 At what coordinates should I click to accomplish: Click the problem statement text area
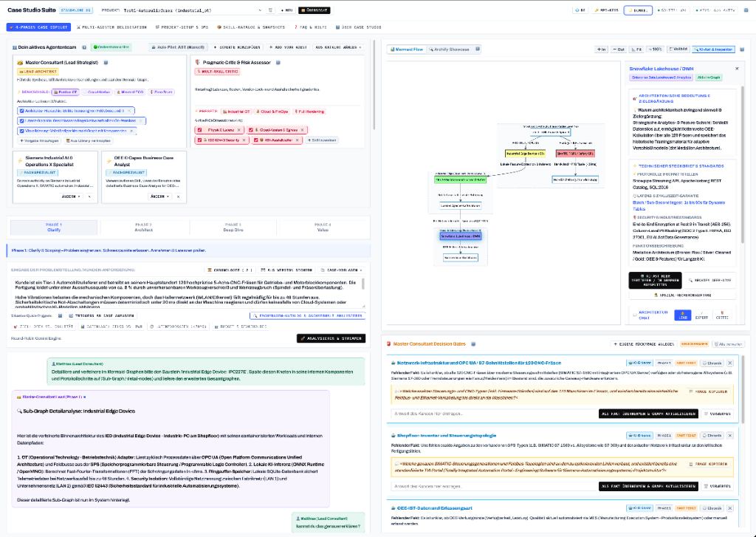pos(188,292)
